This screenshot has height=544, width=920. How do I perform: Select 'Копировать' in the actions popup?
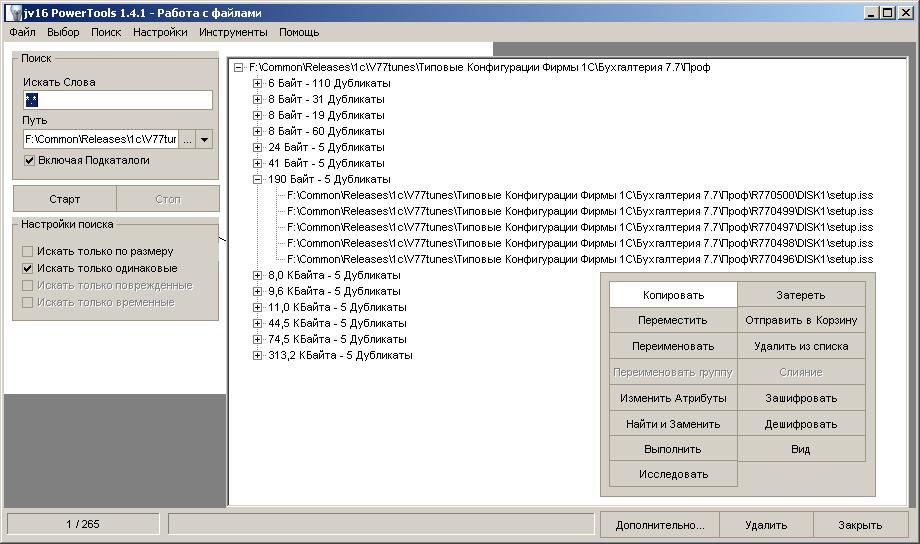[673, 295]
